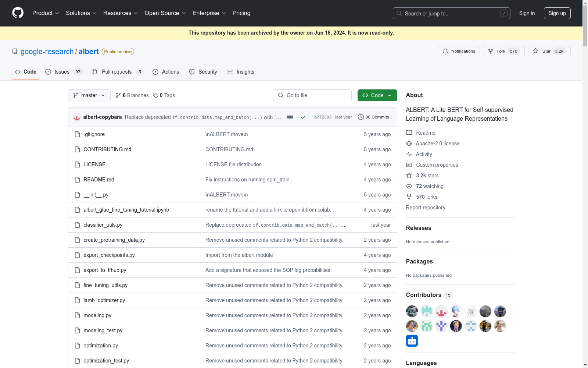
Task: Open create_pretraining_data.py
Action: pyautogui.click(x=114, y=240)
